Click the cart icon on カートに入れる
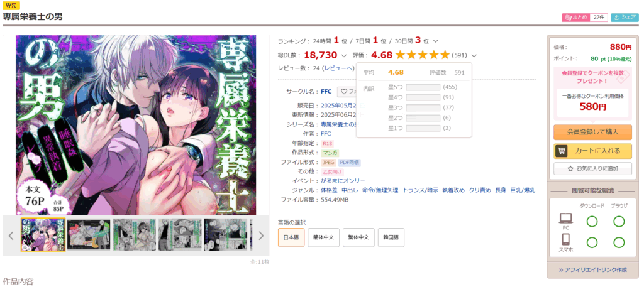The width and height of the screenshot is (644, 287). [x=562, y=151]
